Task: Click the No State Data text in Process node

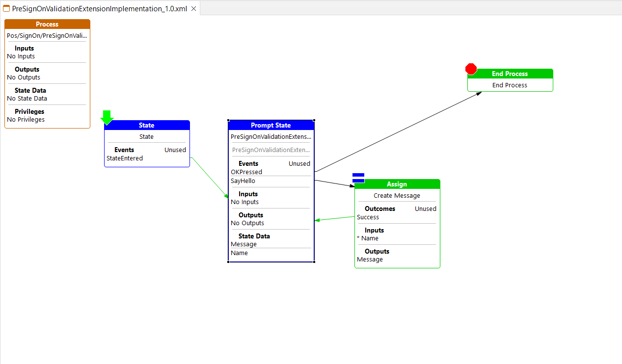Action: click(x=27, y=99)
